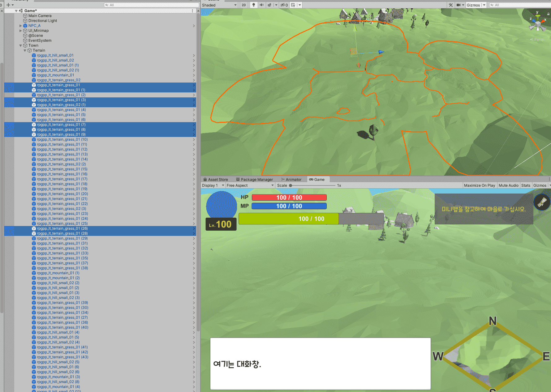Viewport: 551px width, 392px height.
Task: Click prefab icon of rpgpp_lt_terrain_grass_01 (26)
Action: pos(34,228)
